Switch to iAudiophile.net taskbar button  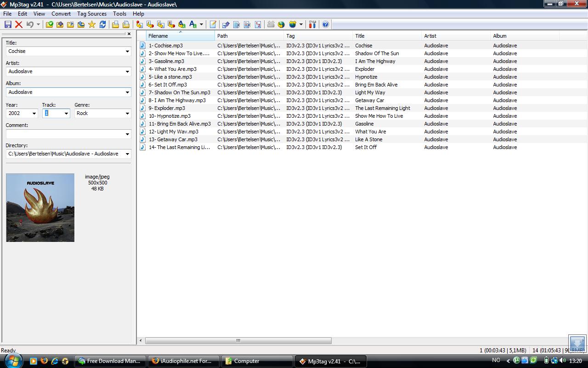pos(184,361)
